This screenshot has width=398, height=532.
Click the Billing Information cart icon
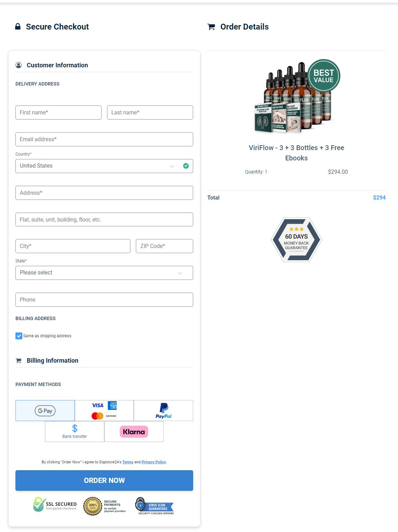point(19,361)
